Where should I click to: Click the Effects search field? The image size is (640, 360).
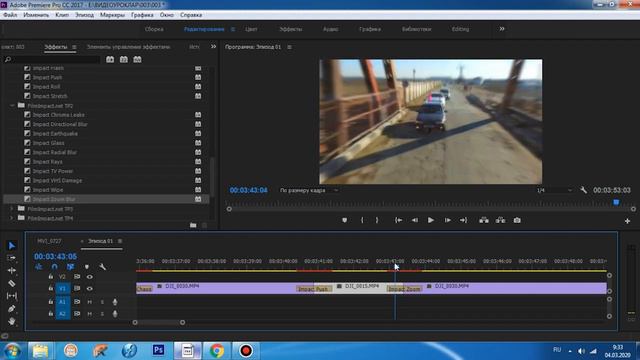point(52,60)
